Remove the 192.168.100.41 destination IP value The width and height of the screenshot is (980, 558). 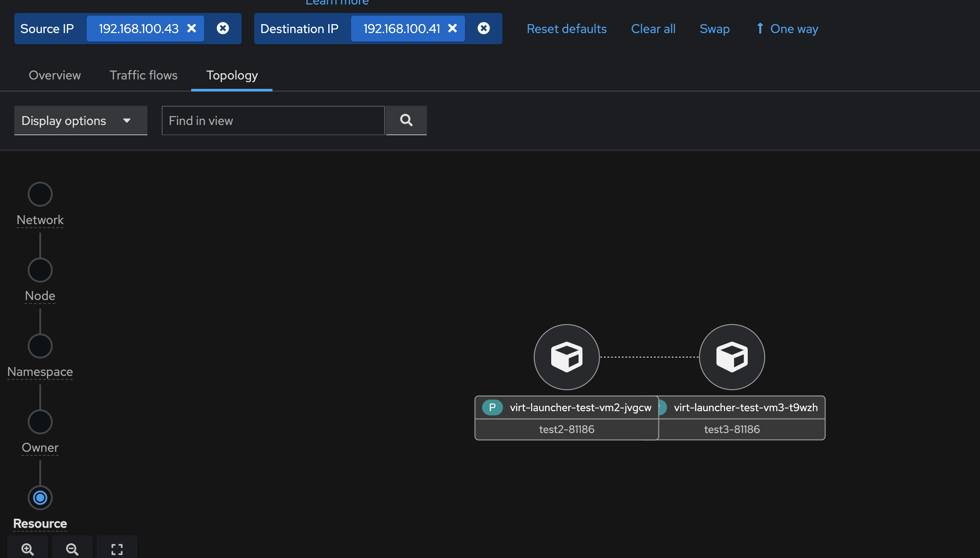(452, 29)
